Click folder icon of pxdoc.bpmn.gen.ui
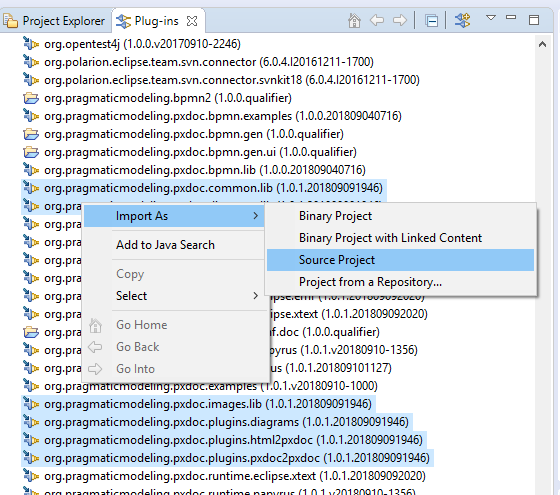Image resolution: width=560 pixels, height=495 pixels. click(x=31, y=152)
